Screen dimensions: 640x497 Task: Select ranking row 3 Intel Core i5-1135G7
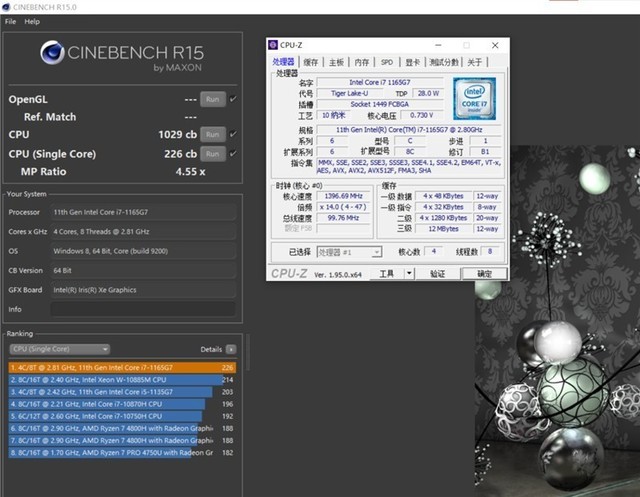tap(122, 392)
